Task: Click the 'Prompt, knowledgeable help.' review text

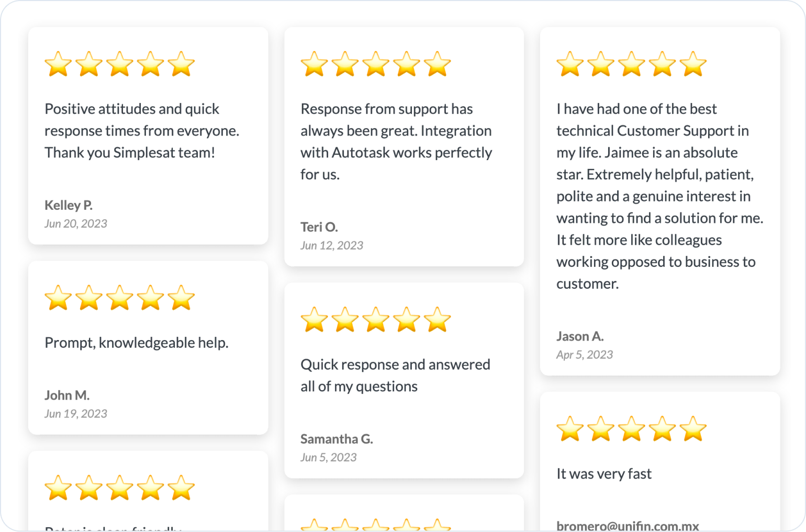Action: pos(137,343)
